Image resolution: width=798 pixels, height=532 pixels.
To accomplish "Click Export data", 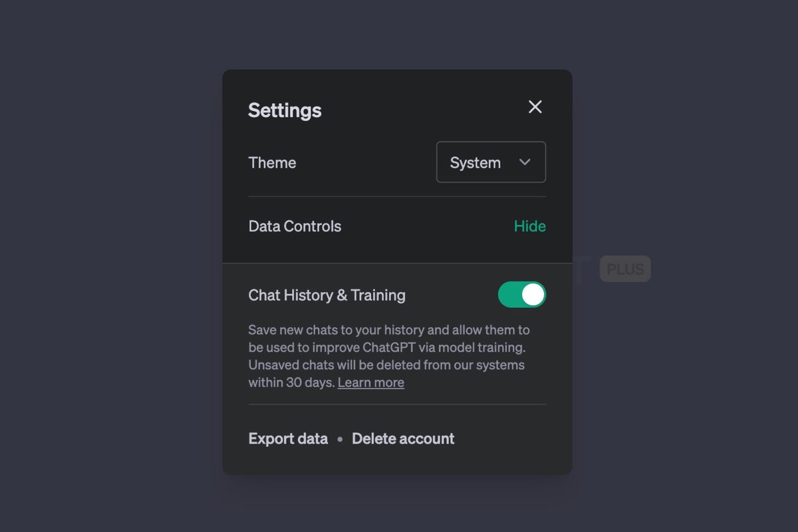I will pos(287,438).
